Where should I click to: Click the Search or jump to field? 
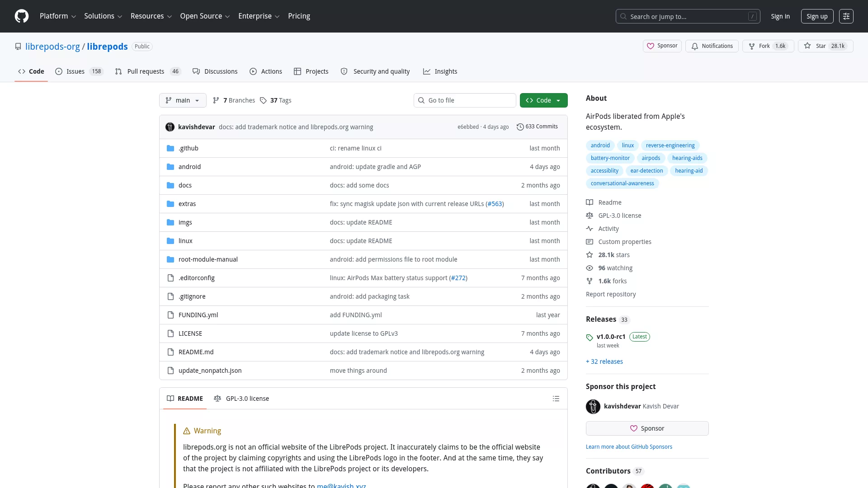tap(688, 16)
